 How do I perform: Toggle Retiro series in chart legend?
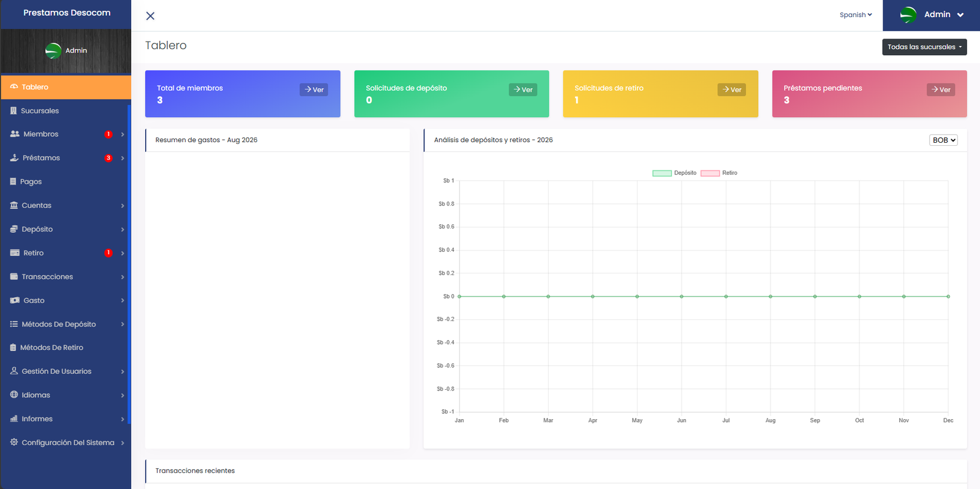tap(719, 173)
